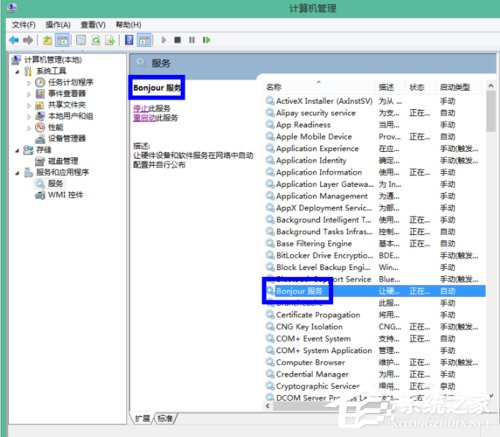Select the COM+ Event System service
This screenshot has width=500, height=437.
tap(313, 339)
